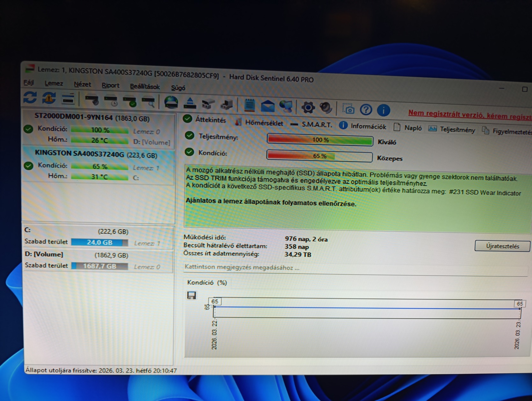
Task: Click the ST2000DM001 Kondíció 100 % bar
Action: tap(100, 130)
